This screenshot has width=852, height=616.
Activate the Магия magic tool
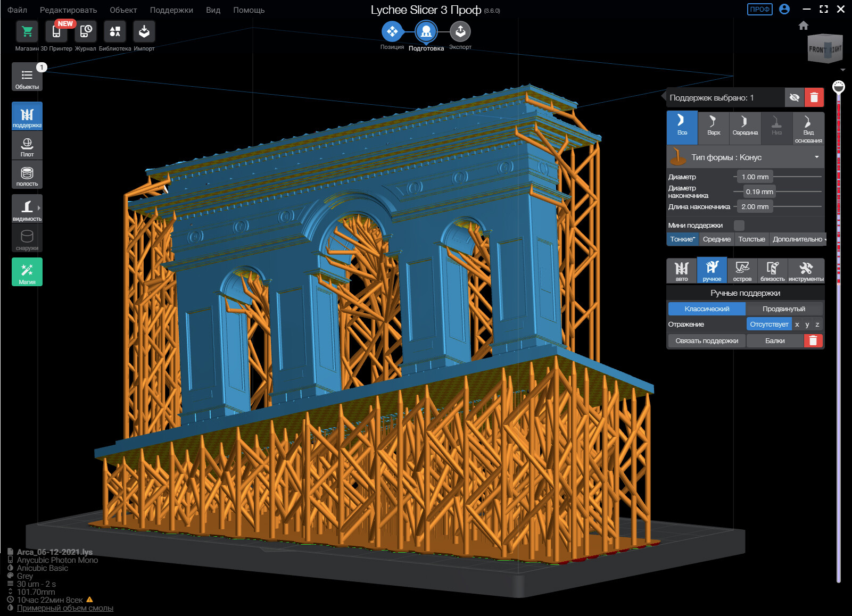coord(27,272)
